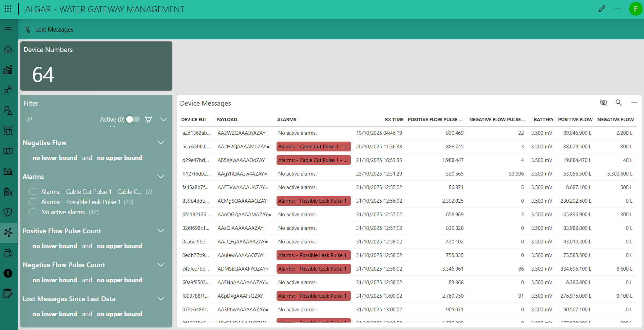Open the Home icon in sidebar

click(8, 50)
